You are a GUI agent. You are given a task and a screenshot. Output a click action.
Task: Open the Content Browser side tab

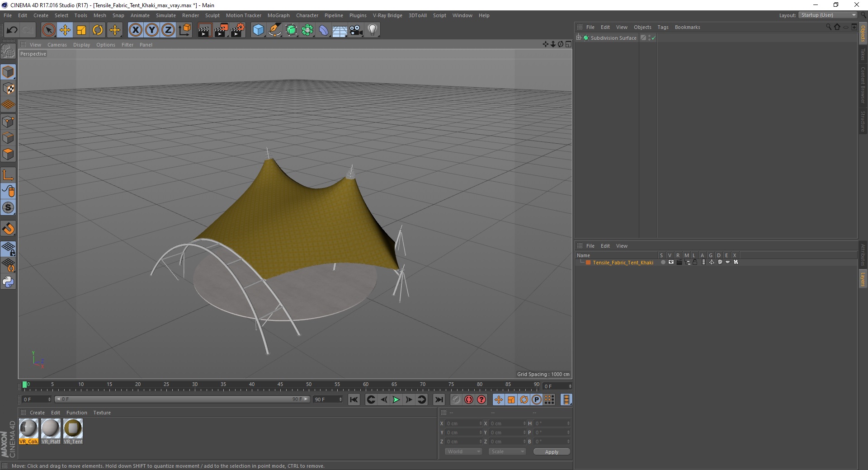tap(863, 85)
